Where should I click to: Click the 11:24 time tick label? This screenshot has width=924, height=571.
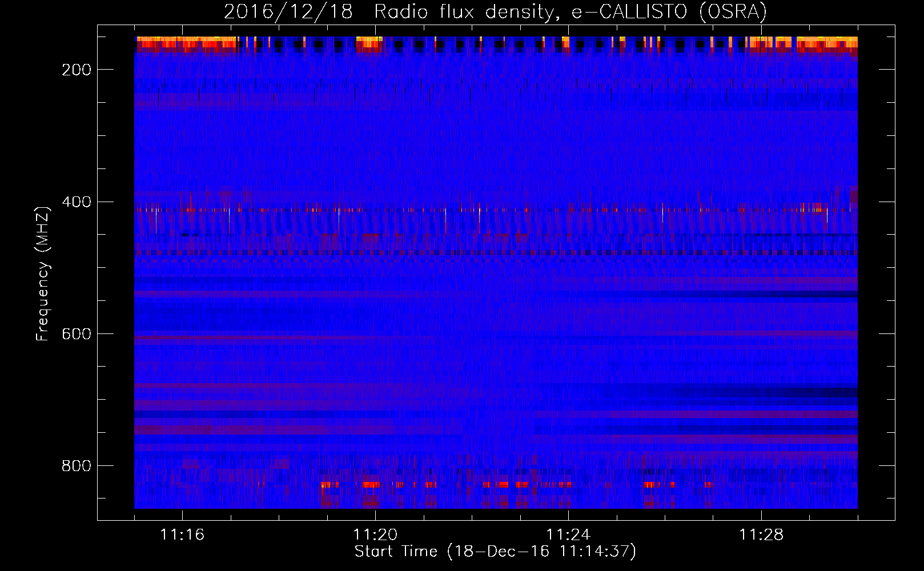coord(568,534)
